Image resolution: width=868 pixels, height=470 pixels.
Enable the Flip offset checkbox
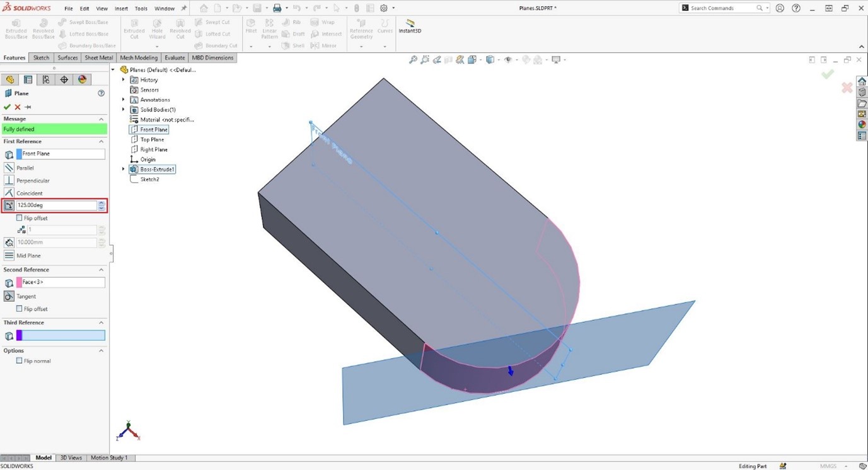coord(19,217)
